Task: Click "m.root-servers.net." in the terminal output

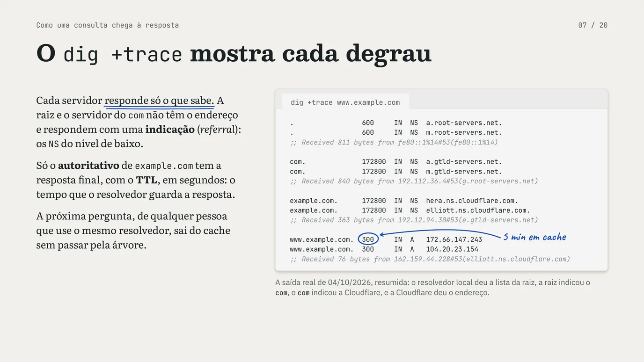Action: point(464,132)
